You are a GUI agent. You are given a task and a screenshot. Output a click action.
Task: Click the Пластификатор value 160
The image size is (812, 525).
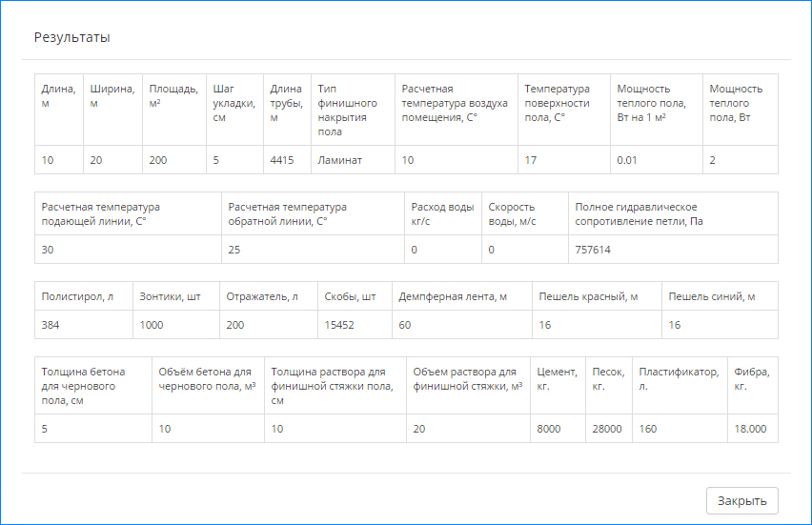648,429
